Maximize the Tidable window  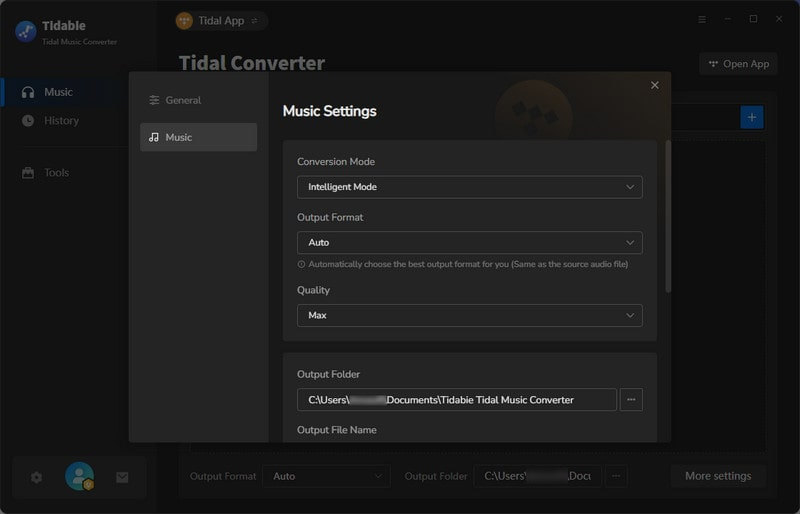point(753,19)
